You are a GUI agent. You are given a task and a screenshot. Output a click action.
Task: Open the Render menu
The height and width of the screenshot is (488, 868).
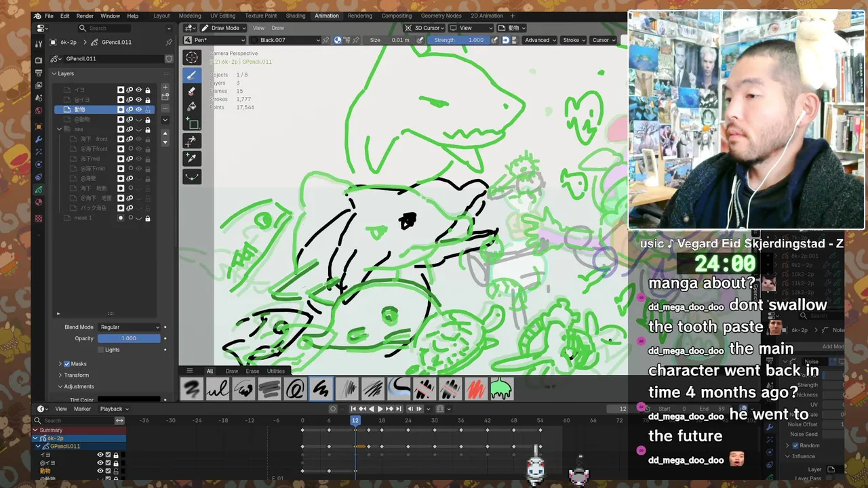tap(85, 16)
